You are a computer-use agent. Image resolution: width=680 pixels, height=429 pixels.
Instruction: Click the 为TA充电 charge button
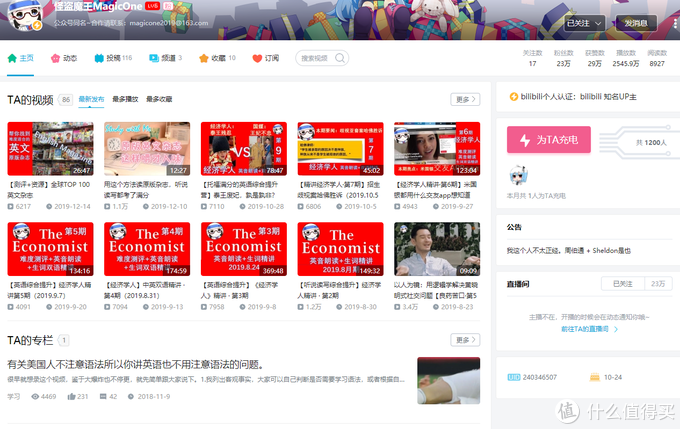click(x=549, y=140)
